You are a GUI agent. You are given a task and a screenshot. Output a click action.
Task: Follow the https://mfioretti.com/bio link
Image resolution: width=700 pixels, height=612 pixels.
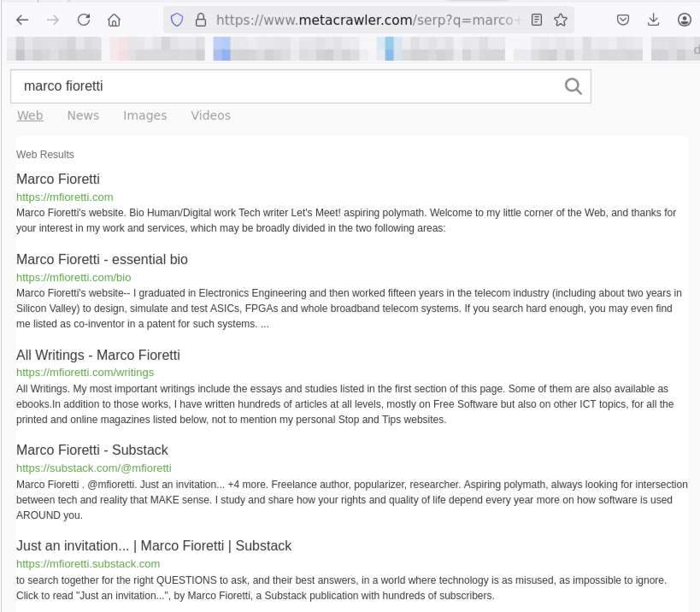[74, 278]
